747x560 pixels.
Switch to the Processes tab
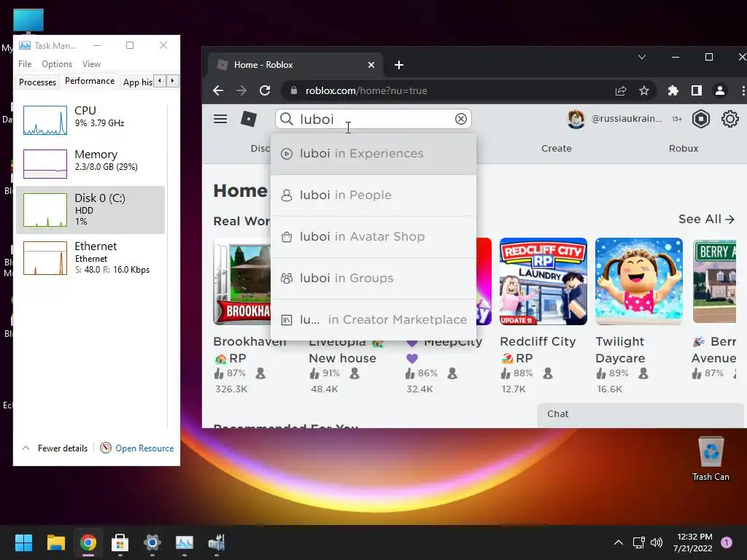pyautogui.click(x=38, y=82)
